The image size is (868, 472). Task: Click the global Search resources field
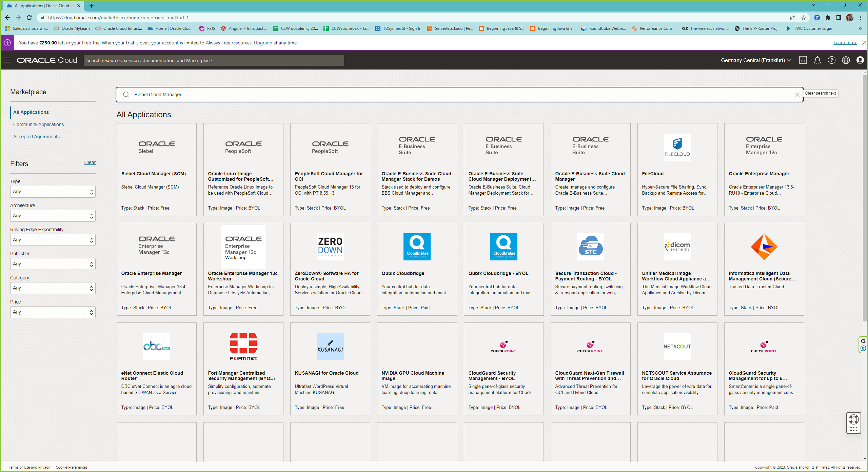pyautogui.click(x=214, y=60)
